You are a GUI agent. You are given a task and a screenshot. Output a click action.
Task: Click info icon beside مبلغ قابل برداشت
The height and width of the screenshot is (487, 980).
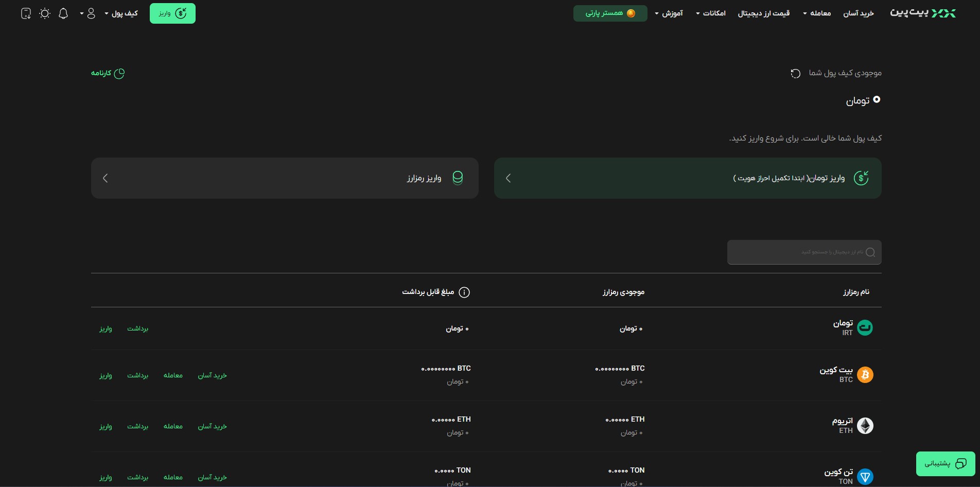(464, 292)
